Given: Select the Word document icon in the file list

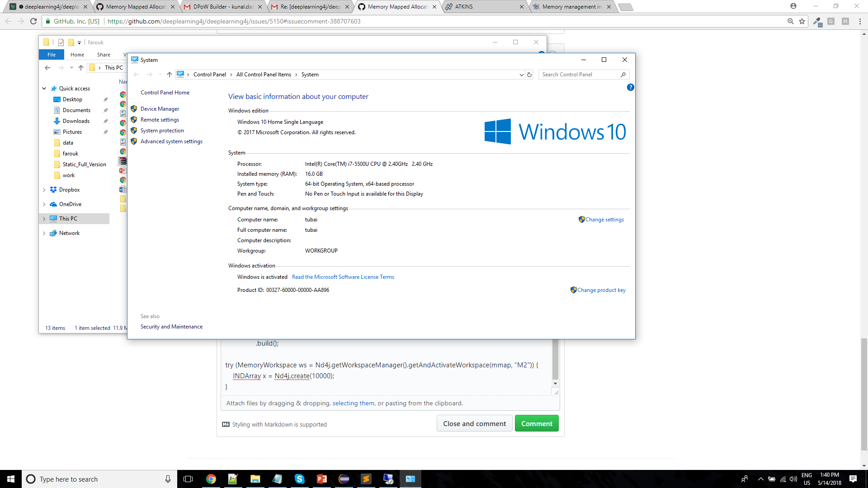Looking at the screenshot, I should 123,189.
